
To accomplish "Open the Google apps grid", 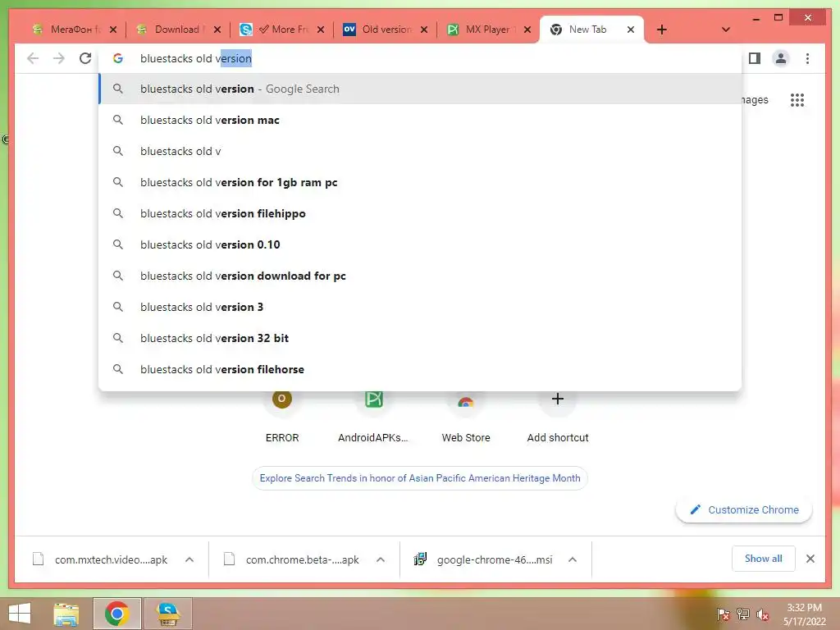I will pos(797,100).
